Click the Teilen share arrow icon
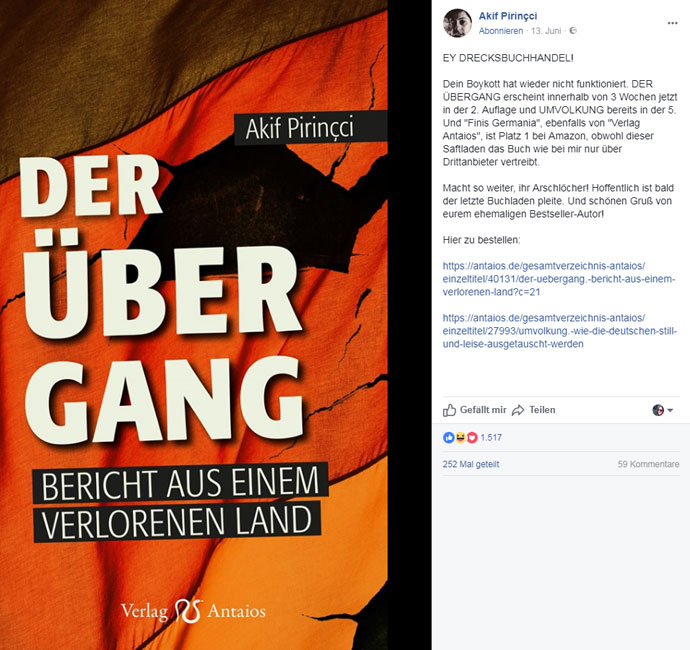The image size is (690, 650). coord(518,410)
